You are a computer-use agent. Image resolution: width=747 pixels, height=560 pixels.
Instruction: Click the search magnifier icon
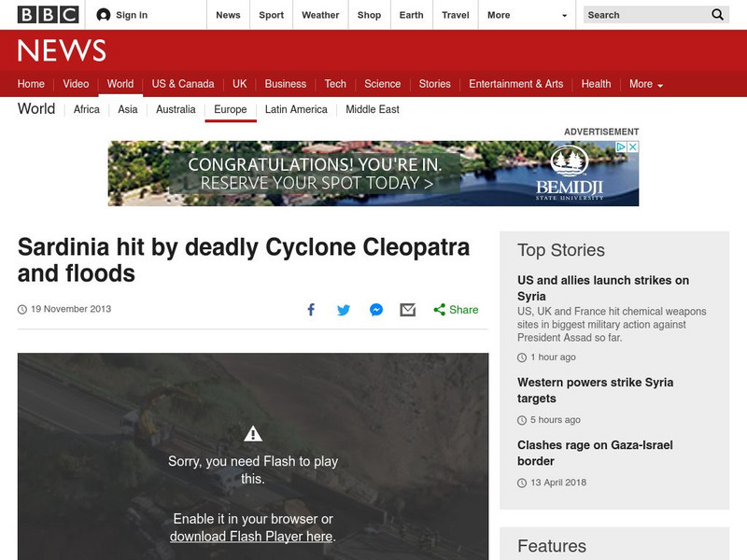click(x=717, y=15)
